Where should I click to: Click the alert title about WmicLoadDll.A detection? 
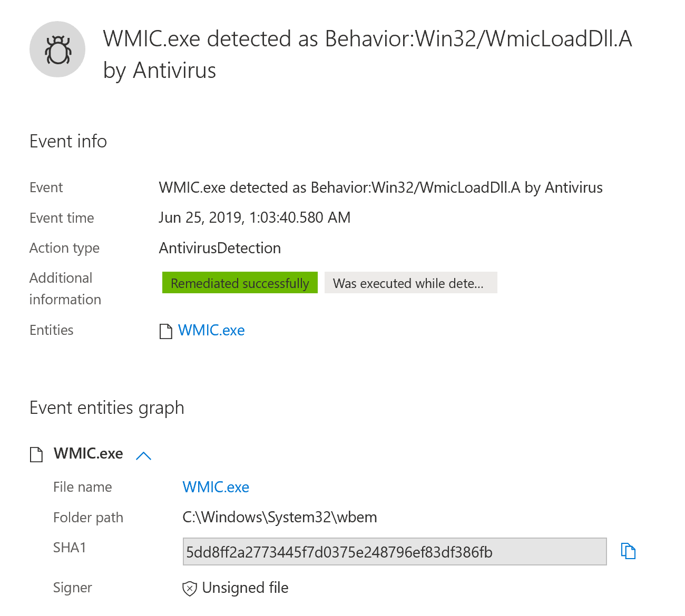click(367, 54)
